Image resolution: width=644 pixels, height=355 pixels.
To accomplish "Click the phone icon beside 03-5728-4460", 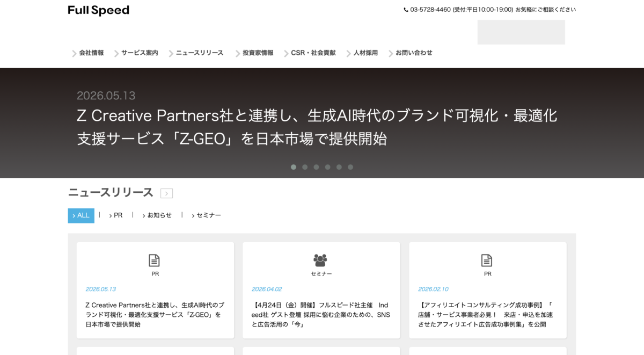I will (x=406, y=10).
